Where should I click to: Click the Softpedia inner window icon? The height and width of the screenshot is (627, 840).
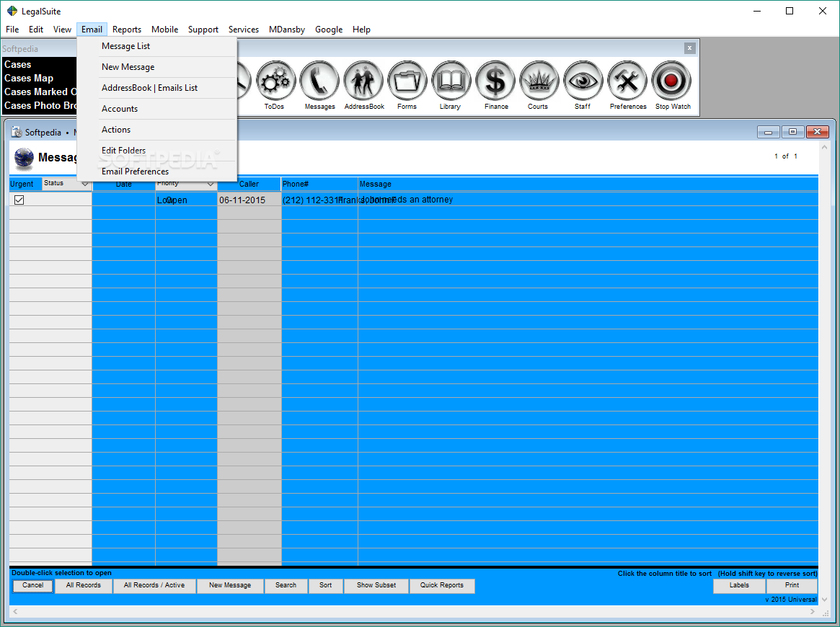pos(17,133)
